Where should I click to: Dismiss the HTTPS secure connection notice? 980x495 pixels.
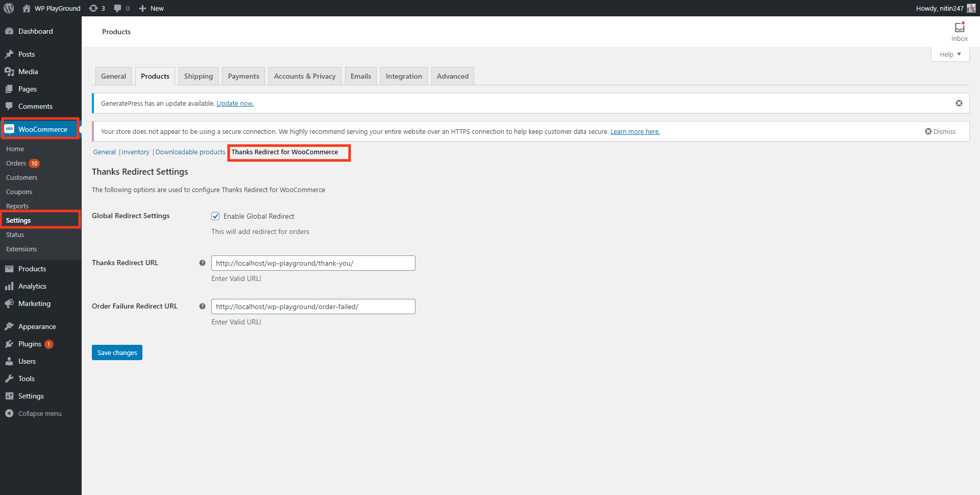940,131
